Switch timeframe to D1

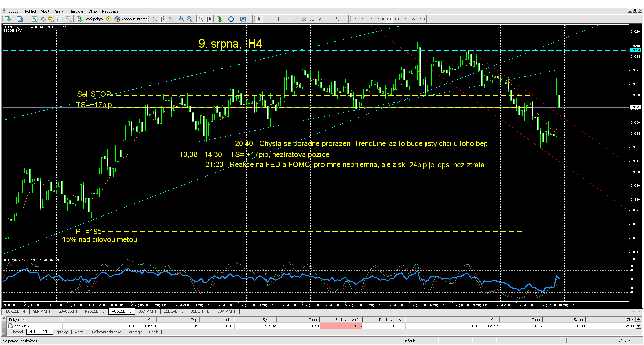[x=406, y=19]
